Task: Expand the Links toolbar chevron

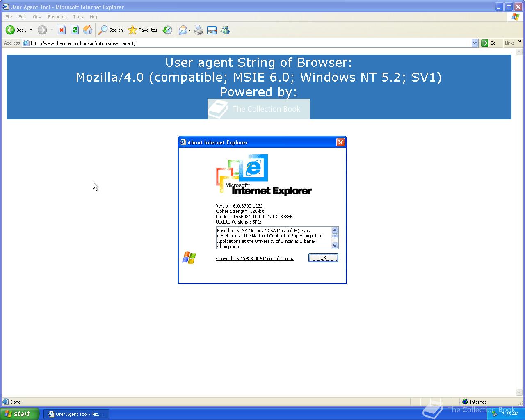Action: pyautogui.click(x=520, y=41)
